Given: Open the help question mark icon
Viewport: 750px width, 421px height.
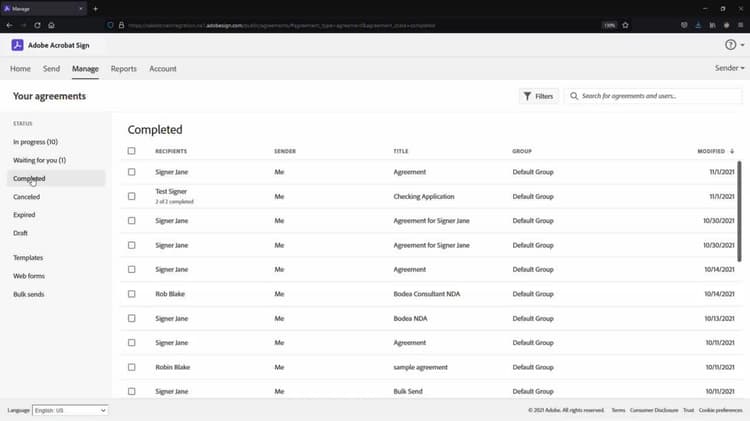Looking at the screenshot, I should point(730,44).
